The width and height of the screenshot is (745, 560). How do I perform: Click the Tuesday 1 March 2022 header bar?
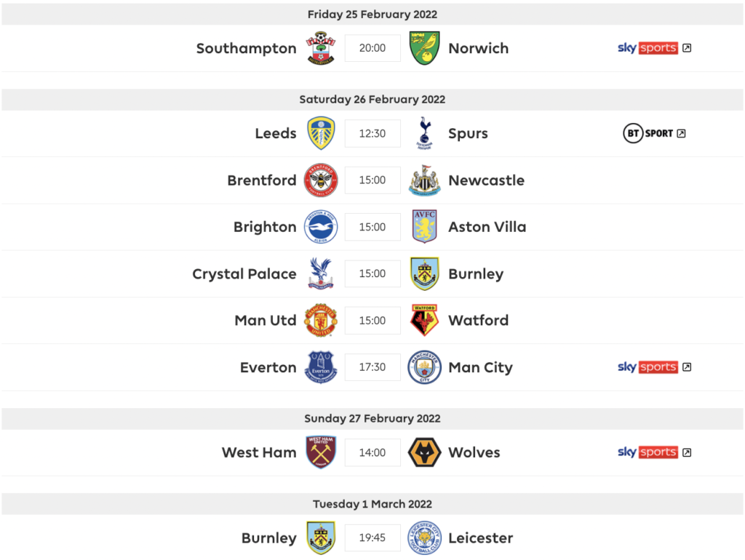(372, 503)
